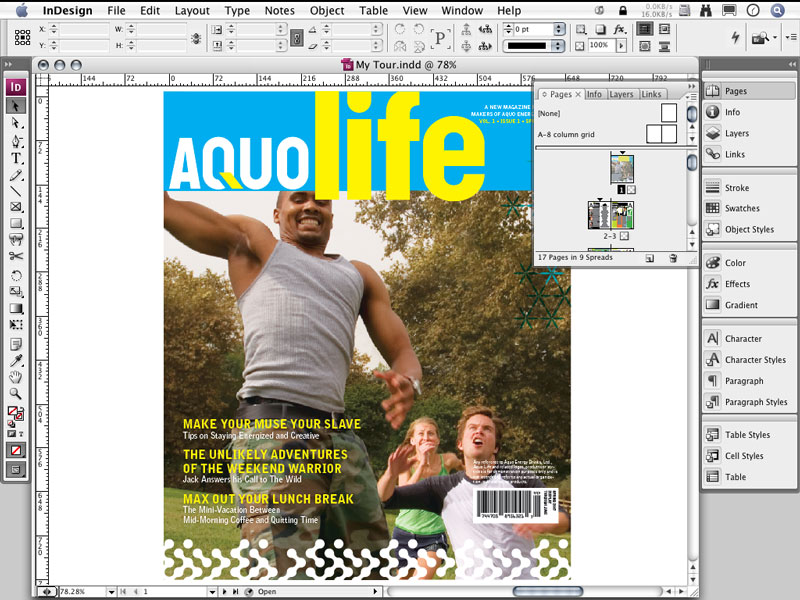
Task: Toggle the constrain proportions chain icon
Action: pyautogui.click(x=296, y=38)
